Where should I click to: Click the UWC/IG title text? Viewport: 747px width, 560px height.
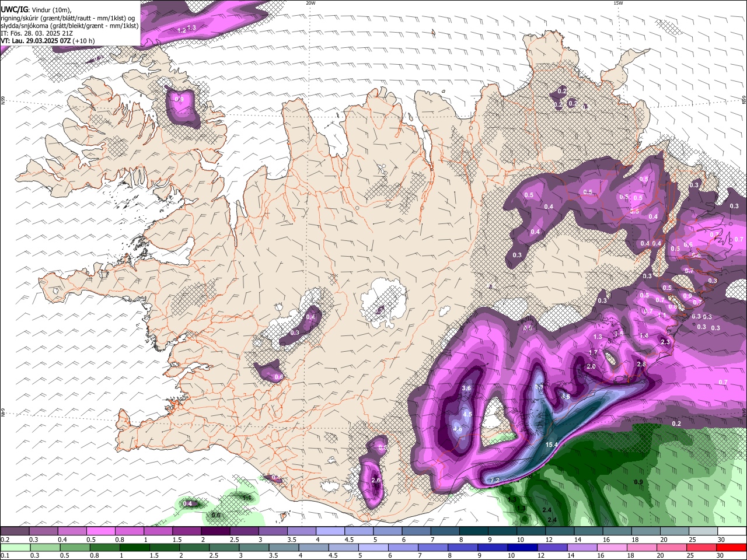13,9
